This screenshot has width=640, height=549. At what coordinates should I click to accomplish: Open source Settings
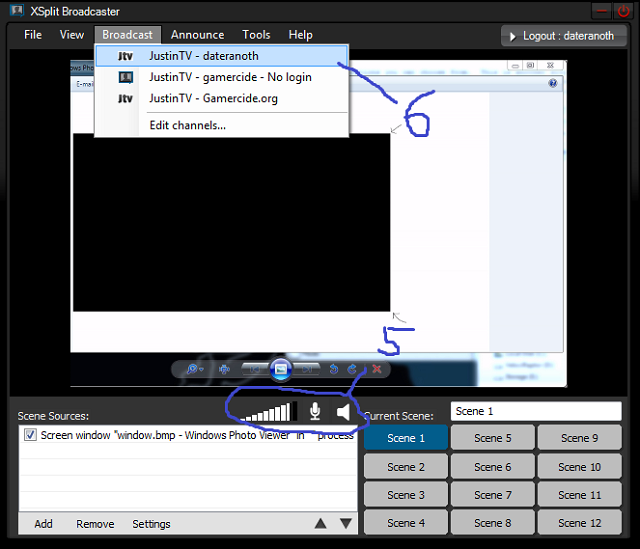[x=151, y=524]
